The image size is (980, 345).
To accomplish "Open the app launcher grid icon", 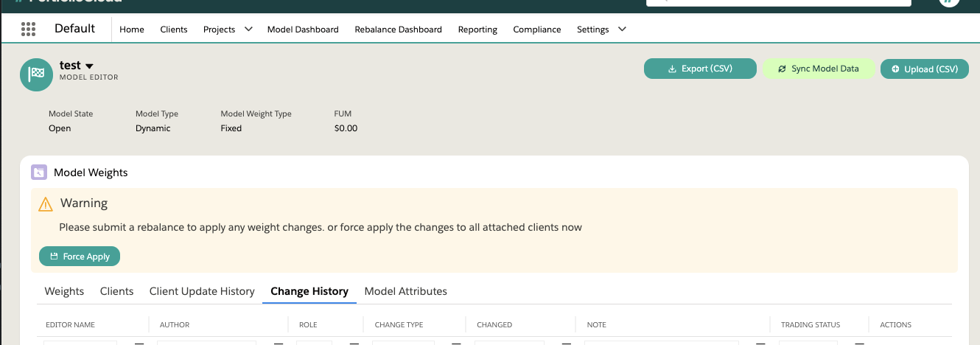I will point(29,29).
